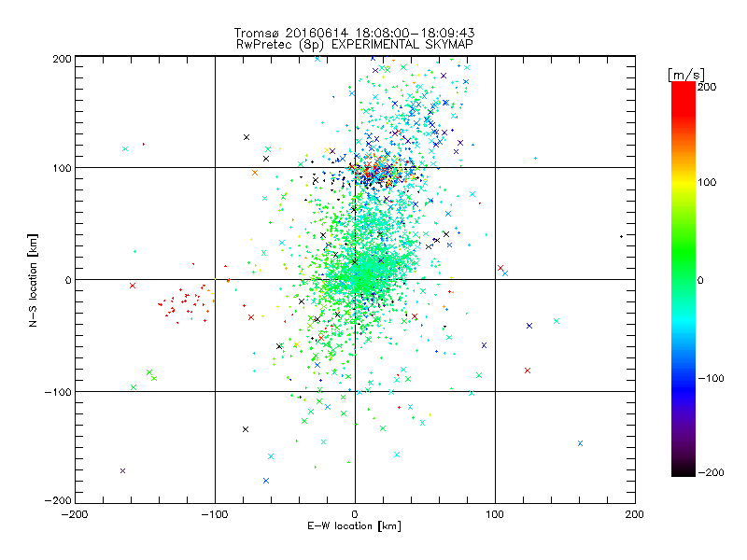Click the lone purple X marker at bottom-left
This screenshot has height=560, width=747.
tap(123, 471)
